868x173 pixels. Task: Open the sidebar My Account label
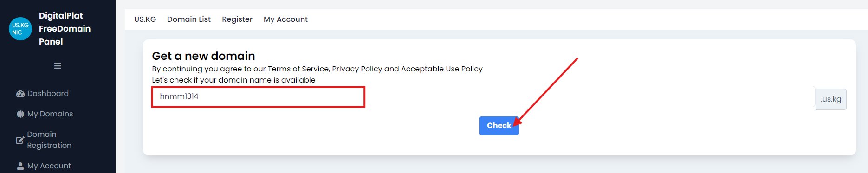(49, 166)
